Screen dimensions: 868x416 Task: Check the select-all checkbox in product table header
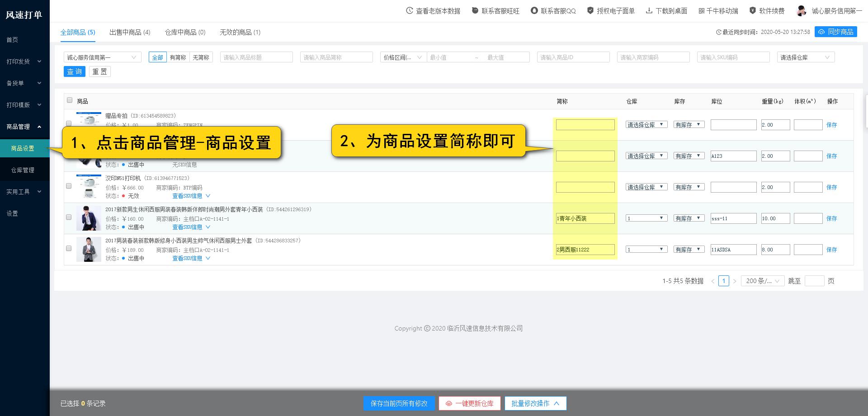point(70,100)
